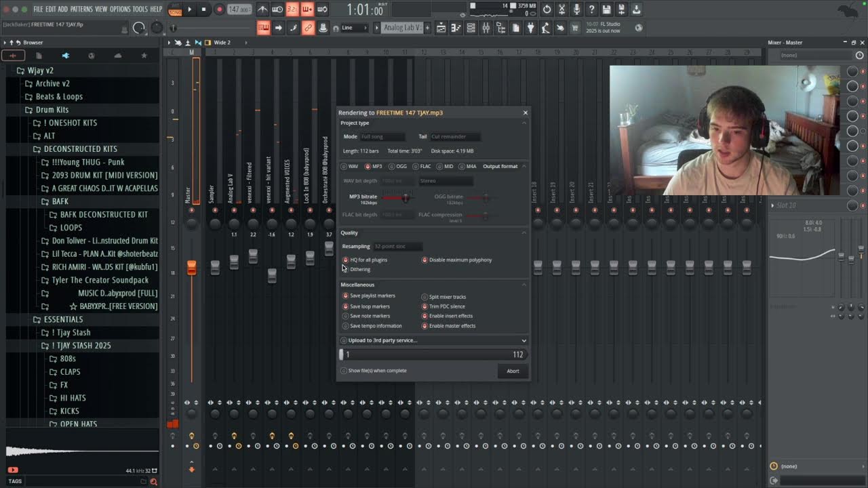Click the Export render icon in top toolbar
Screen dimensions: 868x488
pyautogui.click(x=621, y=9)
